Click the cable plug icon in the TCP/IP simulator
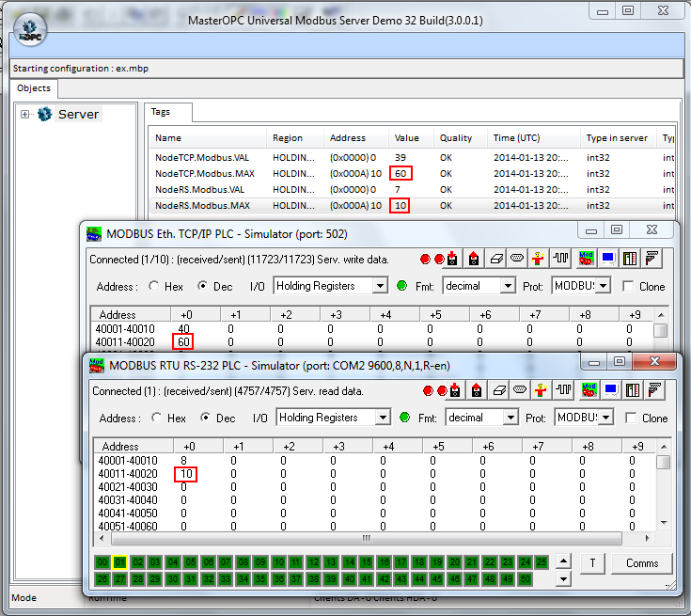This screenshot has width=691, height=616. (652, 259)
